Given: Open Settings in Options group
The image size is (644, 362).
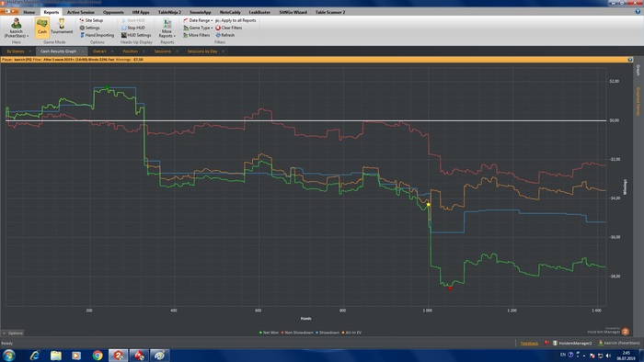Looking at the screenshot, I should coord(89,28).
